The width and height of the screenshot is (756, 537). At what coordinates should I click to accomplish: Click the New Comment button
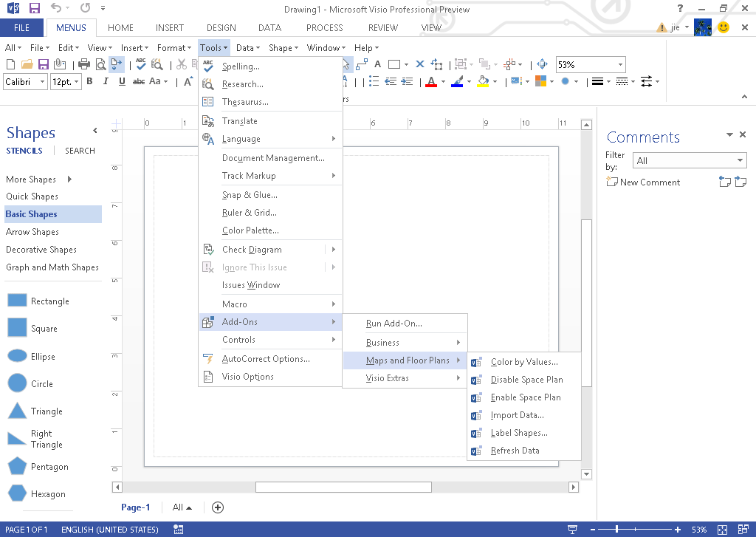tap(643, 182)
